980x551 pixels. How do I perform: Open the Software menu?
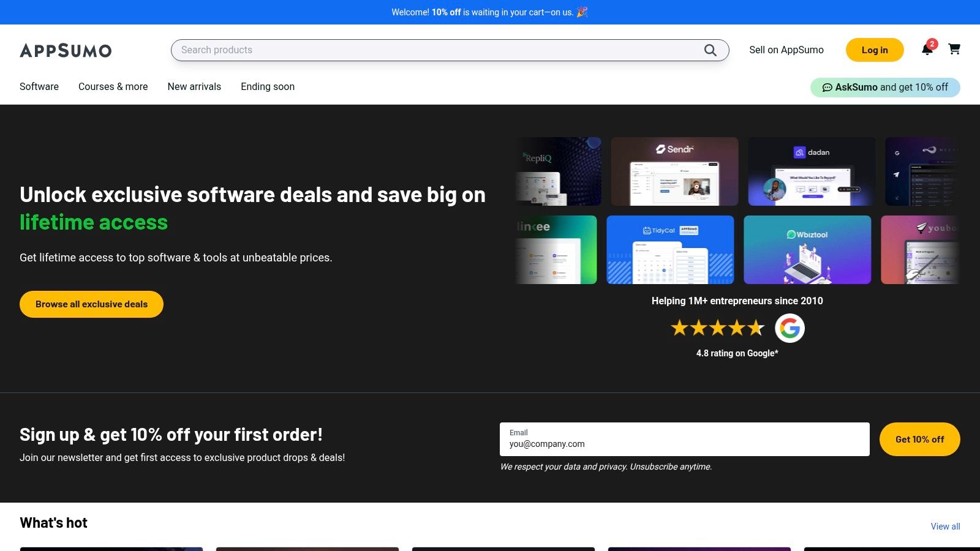point(39,87)
